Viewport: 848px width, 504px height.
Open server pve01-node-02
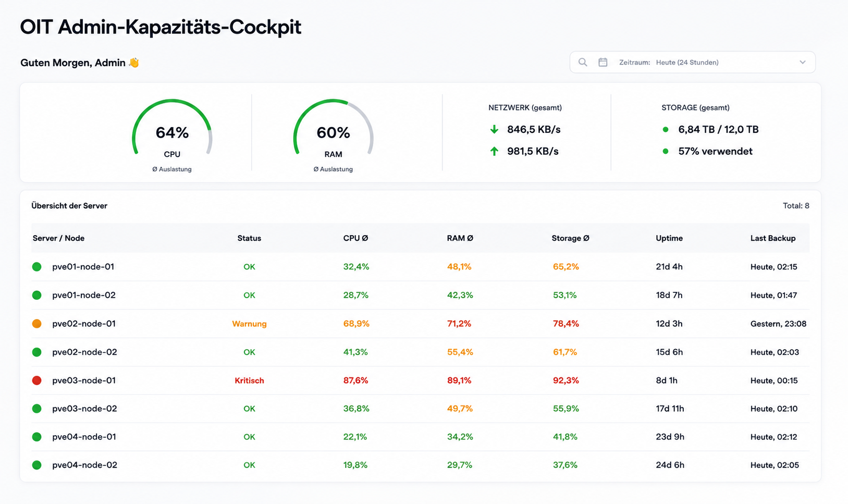[84, 295]
